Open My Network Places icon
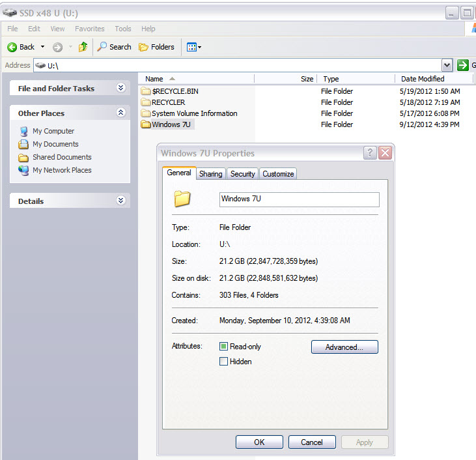The image size is (476, 460). point(23,170)
